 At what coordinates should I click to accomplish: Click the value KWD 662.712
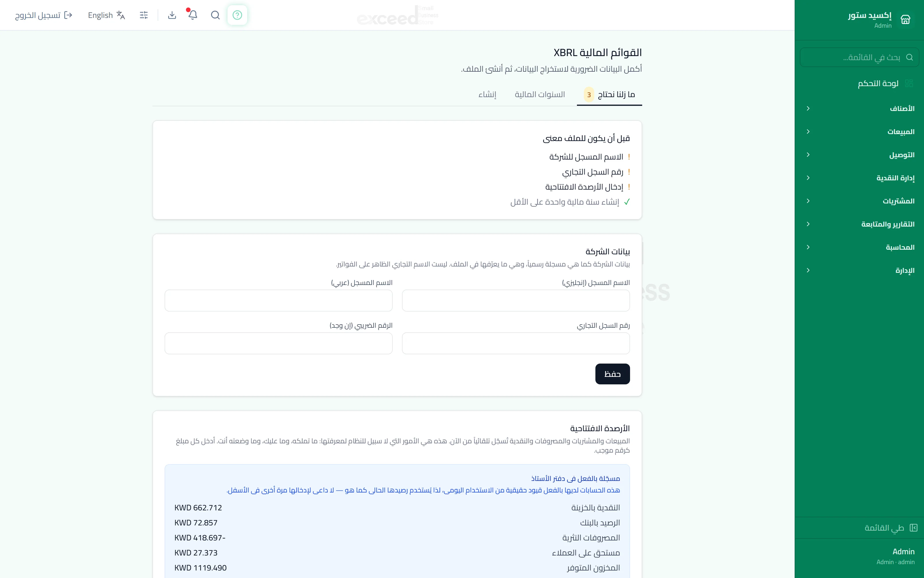(198, 508)
